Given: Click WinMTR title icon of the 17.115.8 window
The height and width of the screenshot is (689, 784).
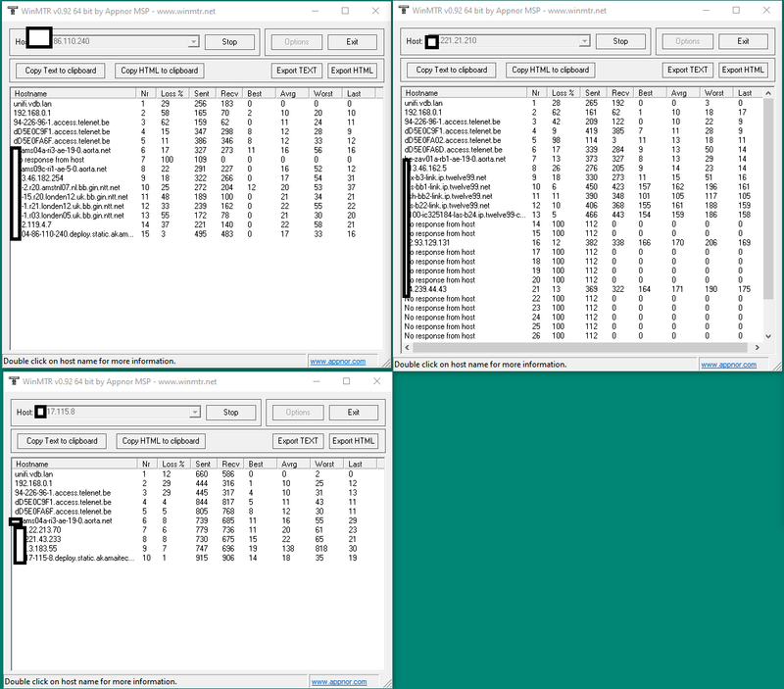Looking at the screenshot, I should tap(12, 379).
